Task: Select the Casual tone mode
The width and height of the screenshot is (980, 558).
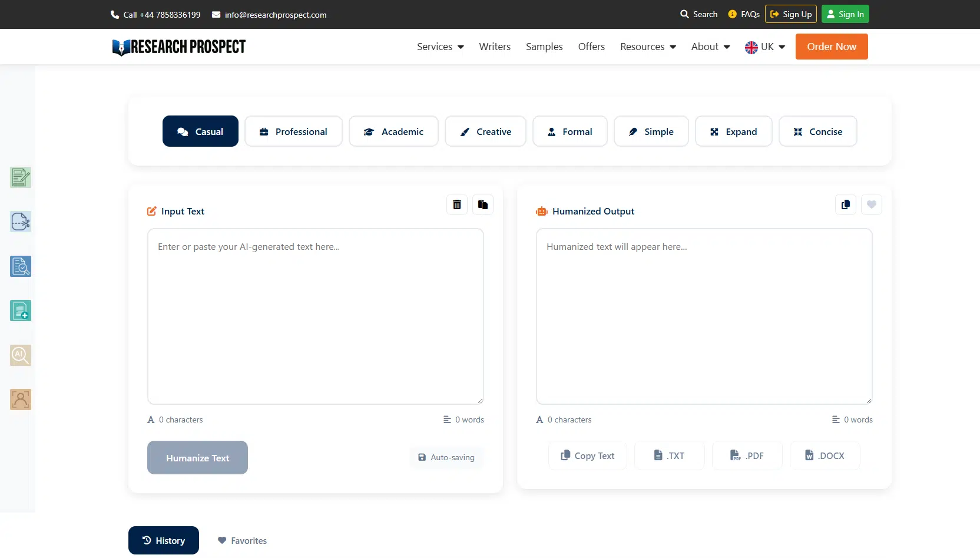Action: (200, 131)
